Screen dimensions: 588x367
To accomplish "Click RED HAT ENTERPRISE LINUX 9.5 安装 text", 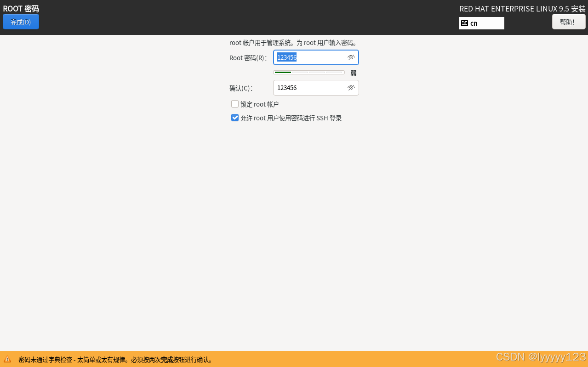I will click(522, 8).
